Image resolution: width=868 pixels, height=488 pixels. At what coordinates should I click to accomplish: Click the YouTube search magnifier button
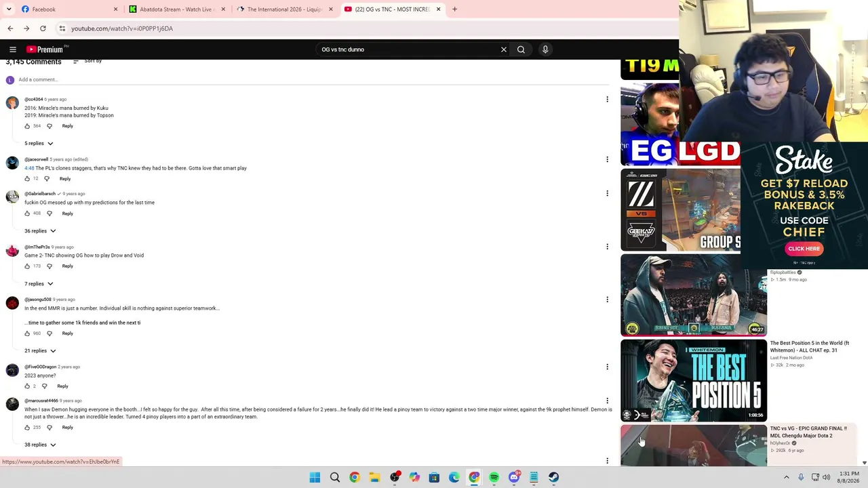pyautogui.click(x=521, y=49)
